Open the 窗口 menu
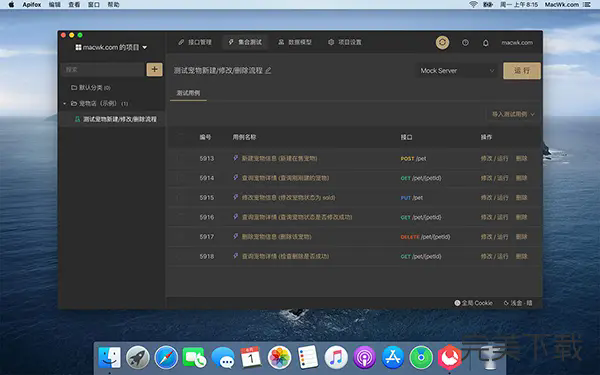This screenshot has height=375, width=600. click(x=94, y=5)
